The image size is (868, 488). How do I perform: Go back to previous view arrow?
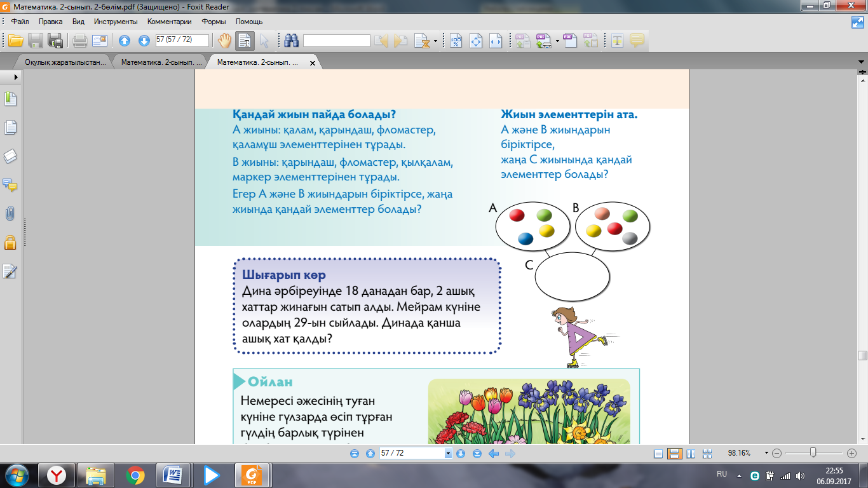493,454
